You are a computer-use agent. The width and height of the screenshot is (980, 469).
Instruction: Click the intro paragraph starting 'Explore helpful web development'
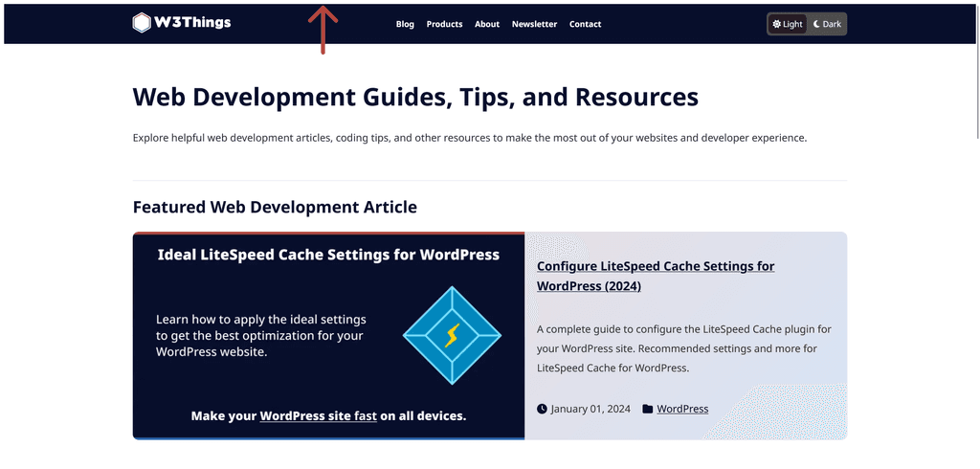470,138
